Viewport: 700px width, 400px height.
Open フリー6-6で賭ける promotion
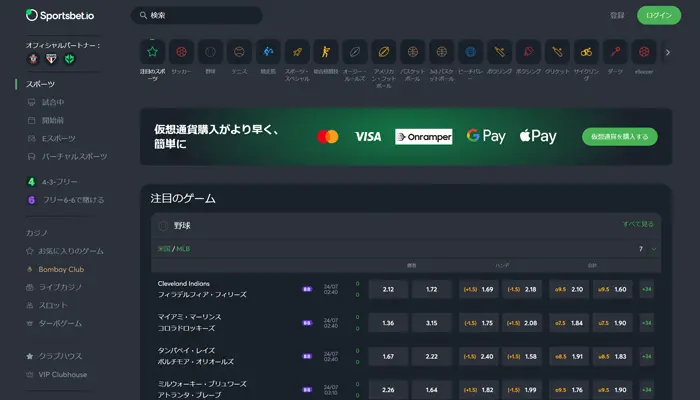coord(66,200)
